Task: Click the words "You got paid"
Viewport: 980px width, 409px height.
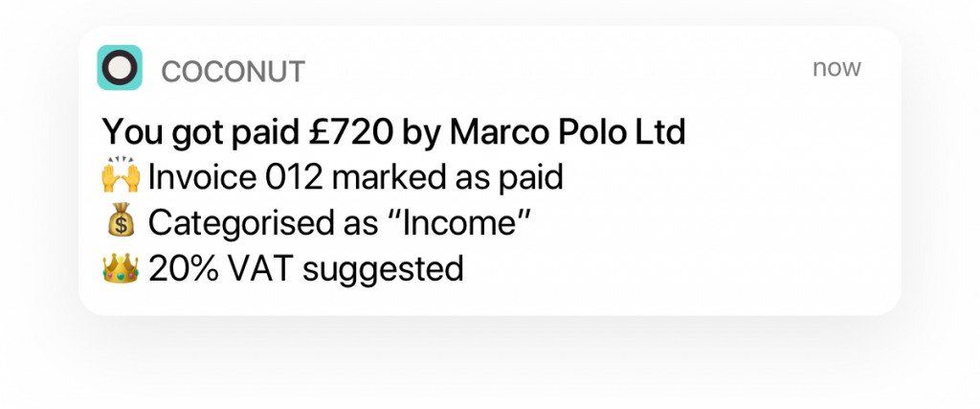Action: pos(201,132)
